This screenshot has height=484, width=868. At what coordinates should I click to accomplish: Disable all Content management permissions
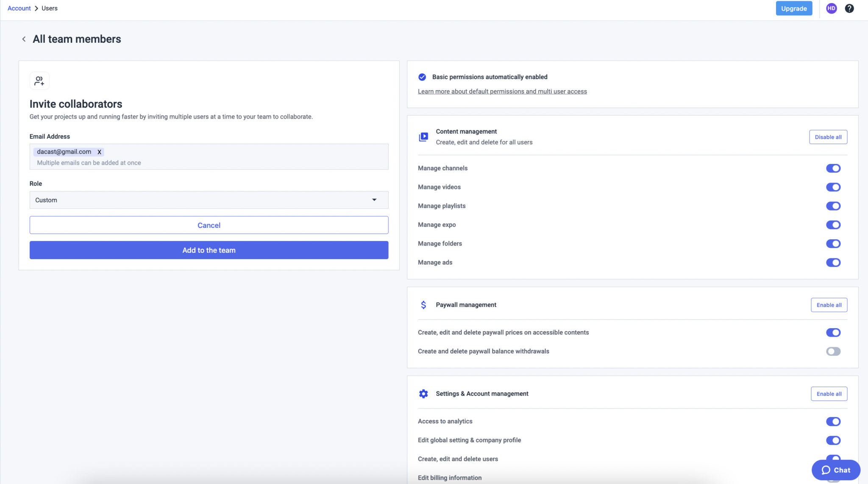click(828, 137)
